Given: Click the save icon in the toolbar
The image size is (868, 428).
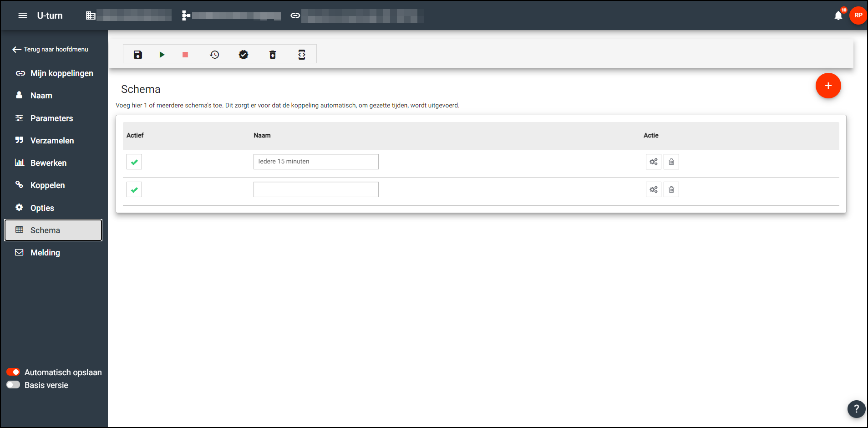Looking at the screenshot, I should [x=138, y=55].
